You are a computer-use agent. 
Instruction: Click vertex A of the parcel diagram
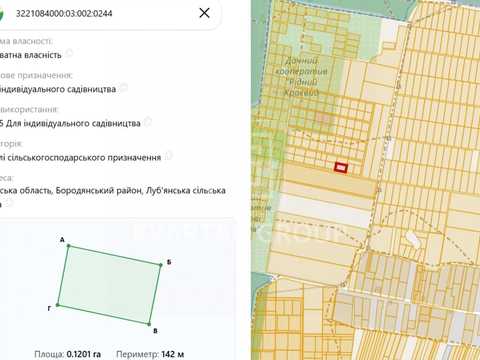tap(69, 246)
